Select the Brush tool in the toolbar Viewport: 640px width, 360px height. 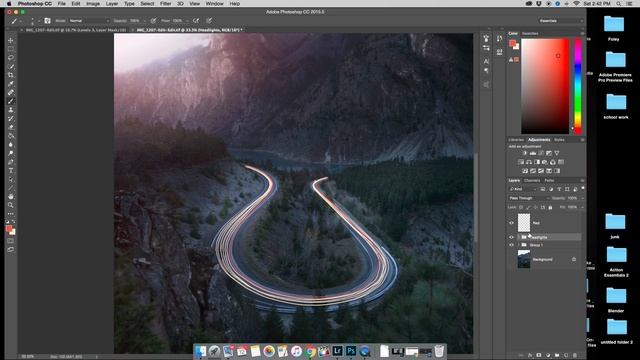[x=11, y=101]
